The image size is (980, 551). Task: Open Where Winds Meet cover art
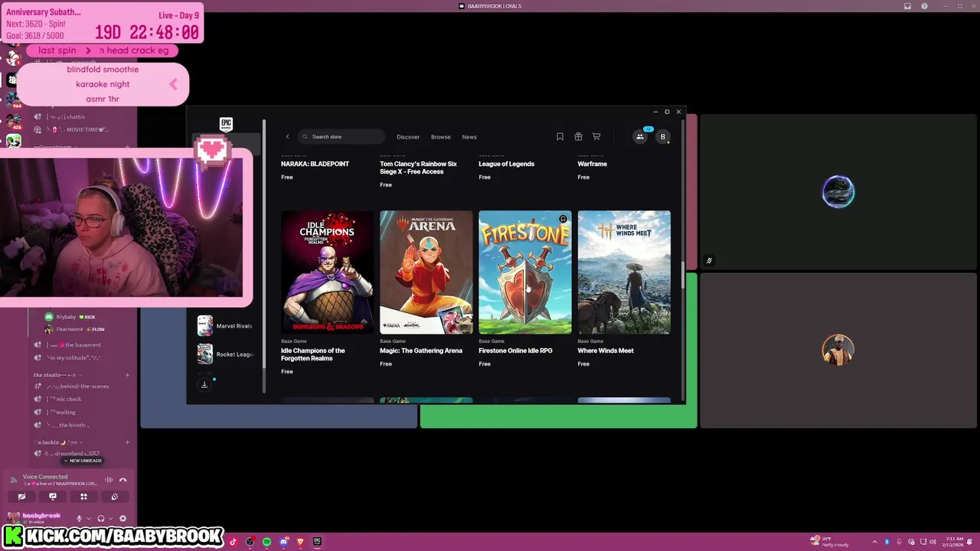pos(624,272)
